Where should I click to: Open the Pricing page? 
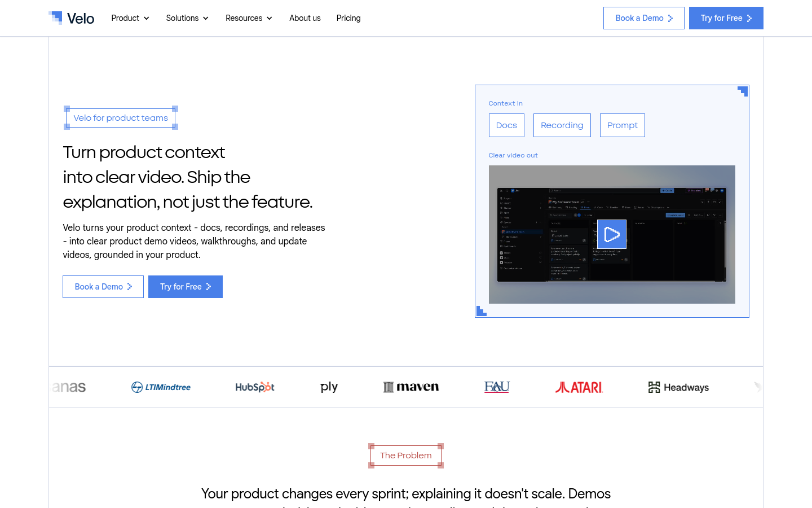348,18
